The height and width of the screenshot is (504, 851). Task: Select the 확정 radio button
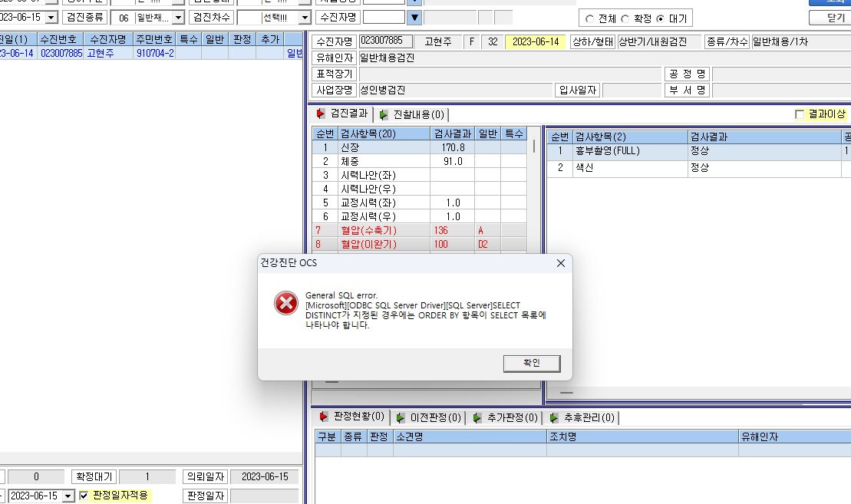pyautogui.click(x=625, y=19)
